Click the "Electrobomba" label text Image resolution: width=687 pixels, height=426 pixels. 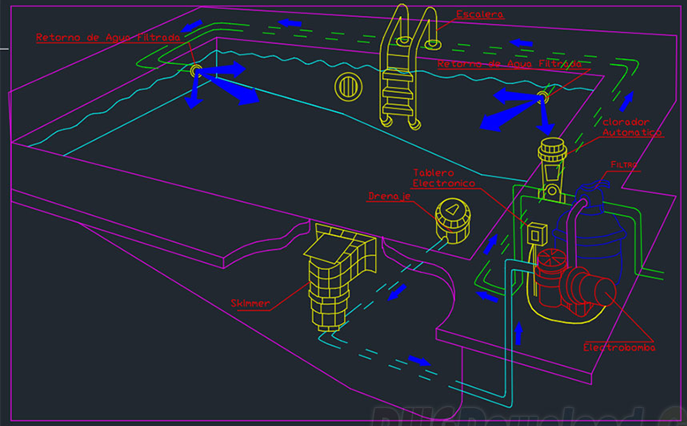619,348
